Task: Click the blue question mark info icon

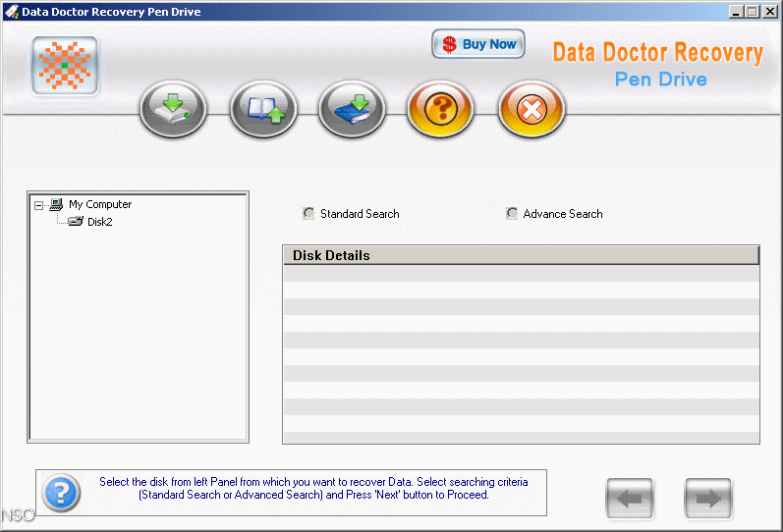Action: click(61, 493)
